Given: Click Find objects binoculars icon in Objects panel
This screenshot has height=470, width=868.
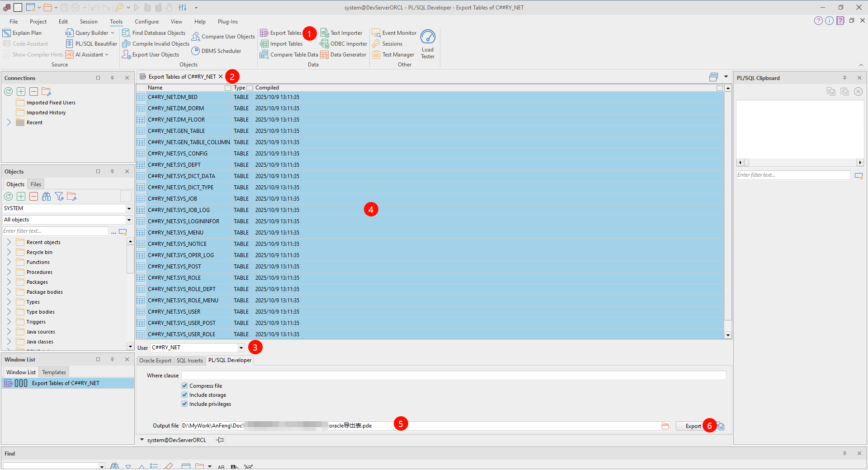Looking at the screenshot, I should (x=46, y=197).
